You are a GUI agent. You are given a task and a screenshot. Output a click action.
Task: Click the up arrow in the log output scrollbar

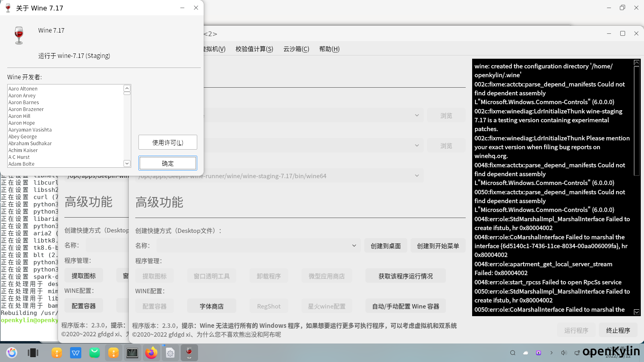636,63
